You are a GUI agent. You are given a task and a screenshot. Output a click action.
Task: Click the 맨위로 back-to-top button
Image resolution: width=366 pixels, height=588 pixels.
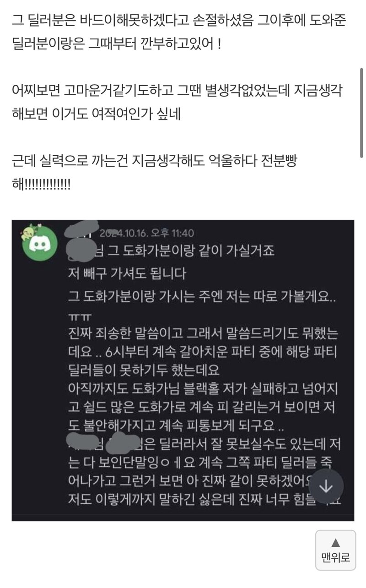point(335,550)
